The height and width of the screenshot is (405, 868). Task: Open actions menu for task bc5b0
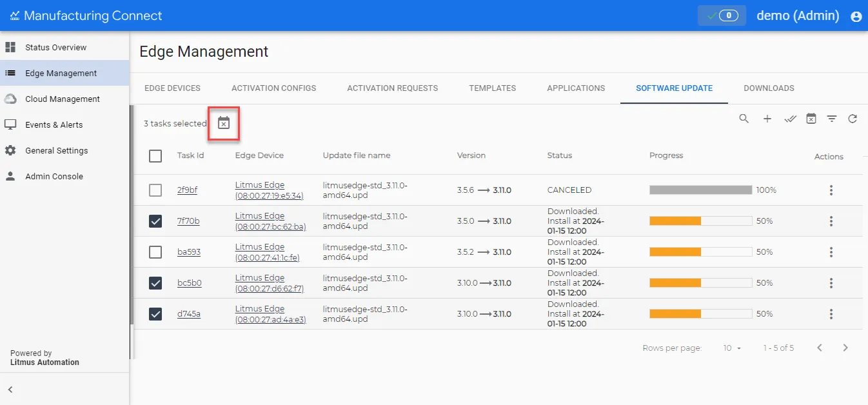coord(831,283)
